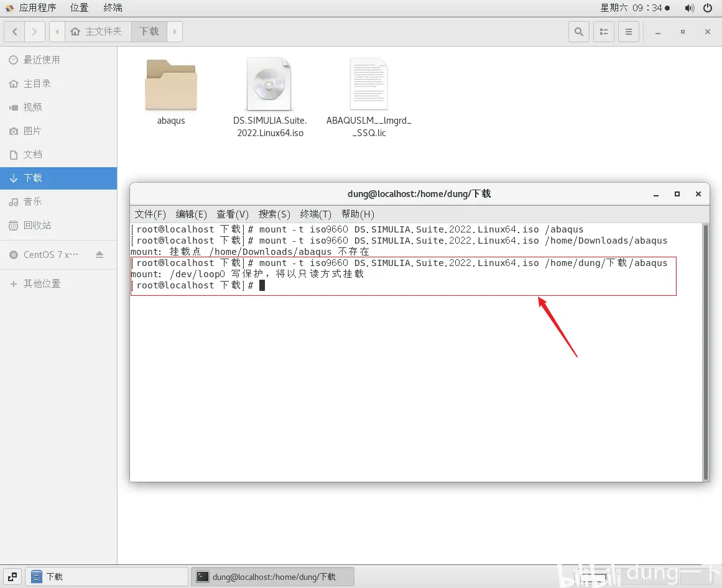Image resolution: width=722 pixels, height=588 pixels.
Task: Click "mount: 挂载点 /home/Downloads/abaqus 不存在" text
Action: point(250,252)
